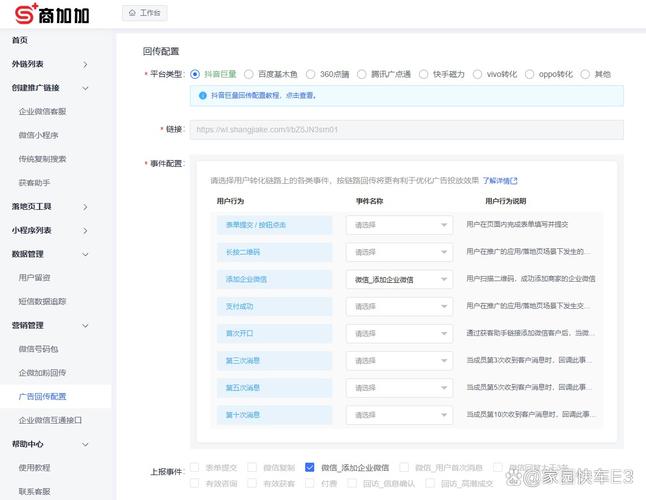Image resolution: width=646 pixels, height=500 pixels.
Task: Check the 有效获客 report event checkbox
Action: 252,483
